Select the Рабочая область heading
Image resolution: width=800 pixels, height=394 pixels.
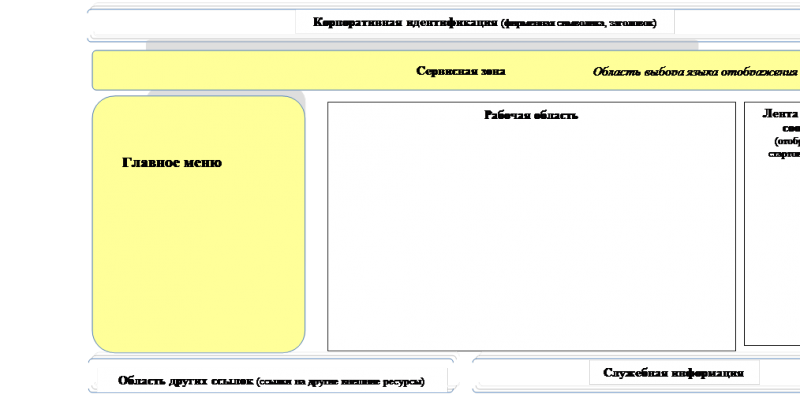531,115
